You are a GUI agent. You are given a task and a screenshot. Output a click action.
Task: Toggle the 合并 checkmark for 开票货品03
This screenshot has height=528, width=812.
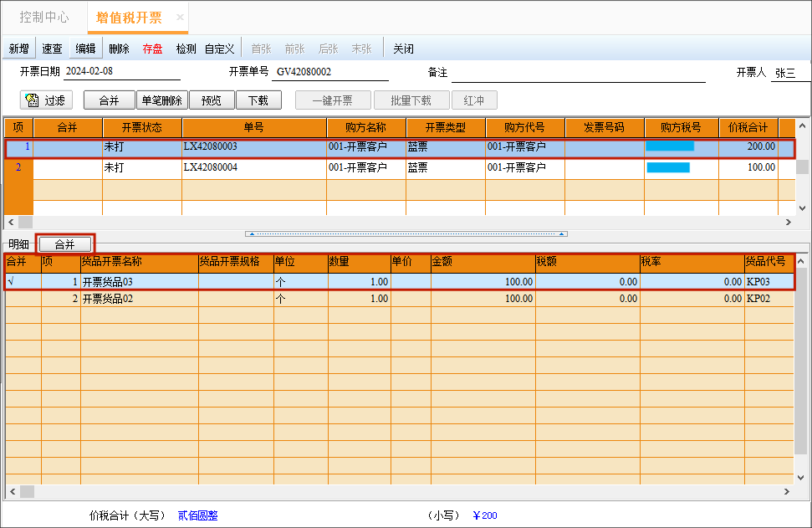click(x=23, y=282)
